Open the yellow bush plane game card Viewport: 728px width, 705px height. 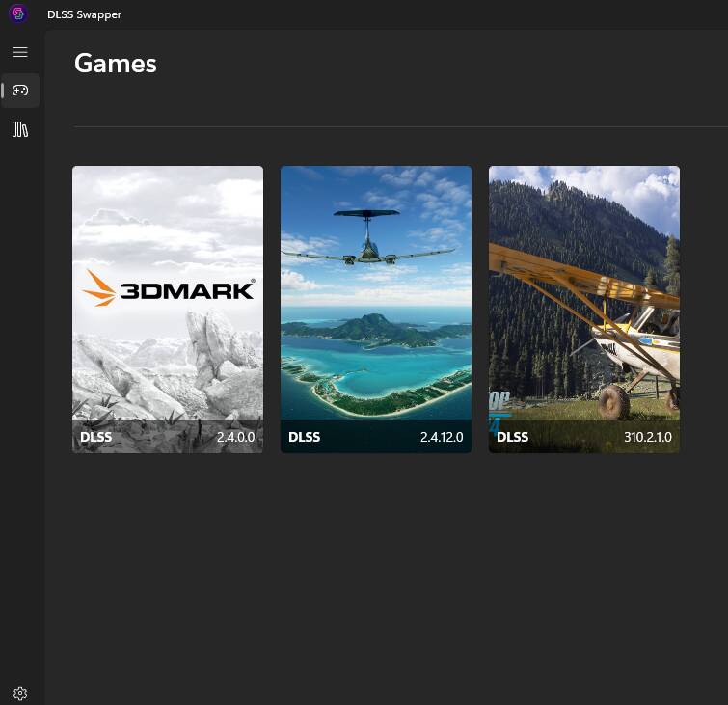pos(584,310)
